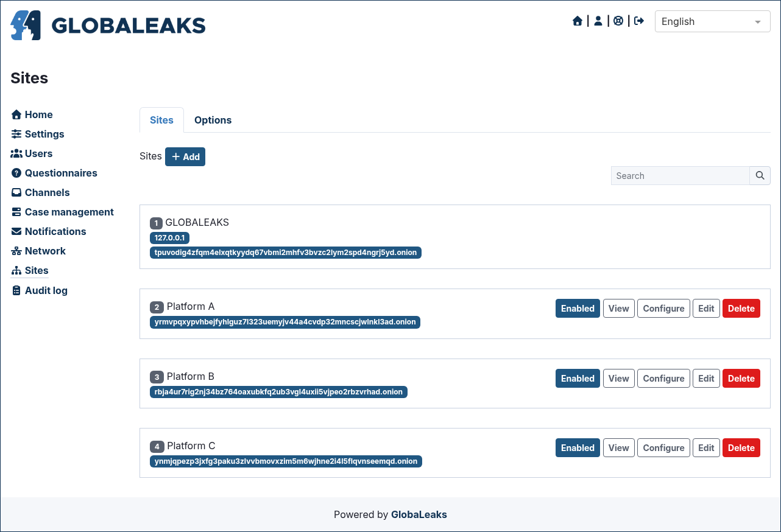Open Questionnaires in the sidebar
The width and height of the screenshot is (781, 532).
54,173
